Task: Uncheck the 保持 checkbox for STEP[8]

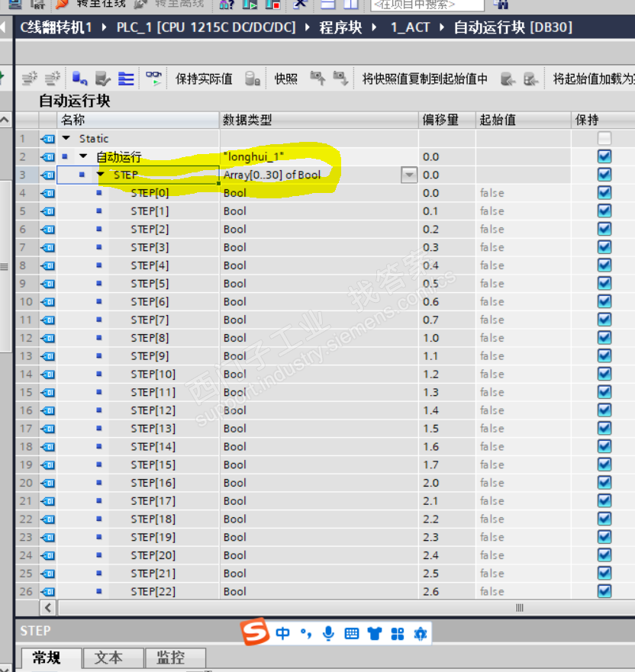Action: [x=604, y=337]
